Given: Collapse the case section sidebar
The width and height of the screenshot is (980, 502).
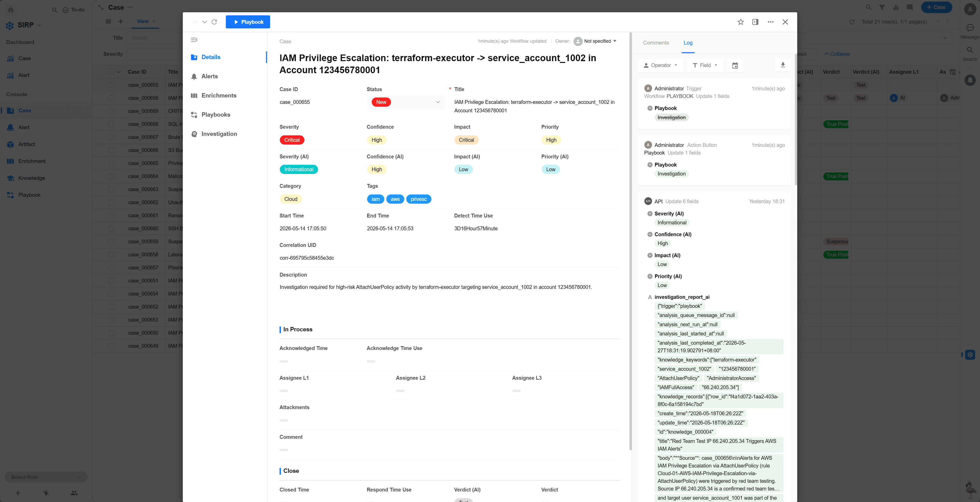Looking at the screenshot, I should [x=194, y=40].
